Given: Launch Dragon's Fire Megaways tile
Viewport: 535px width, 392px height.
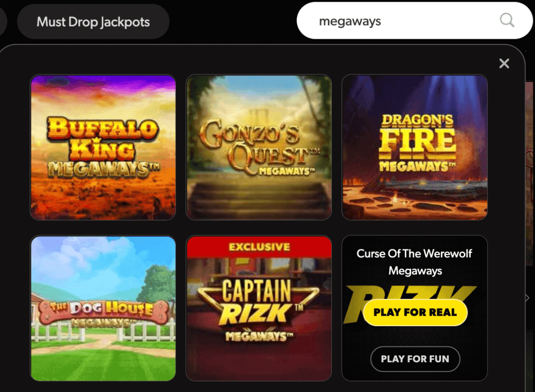Looking at the screenshot, I should (x=414, y=147).
